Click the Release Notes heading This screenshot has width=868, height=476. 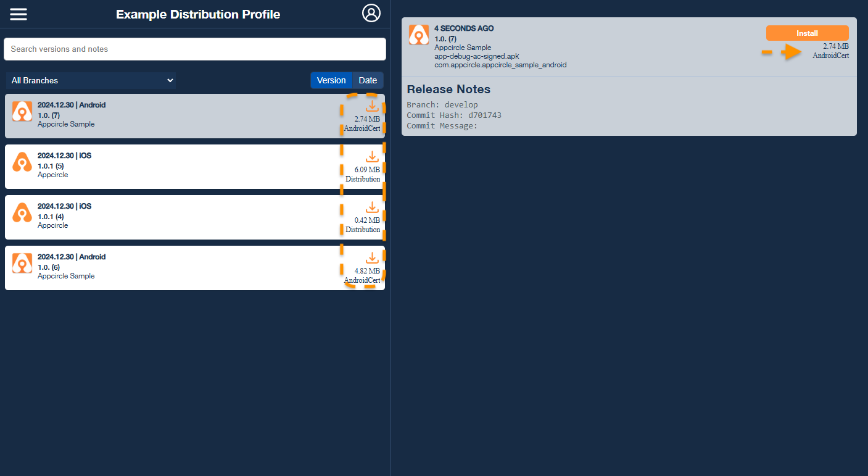[x=448, y=90]
